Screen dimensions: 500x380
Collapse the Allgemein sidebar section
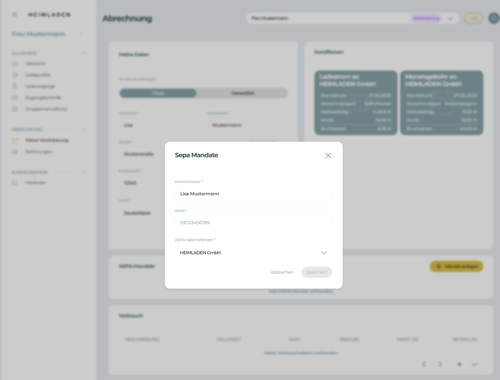point(83,53)
